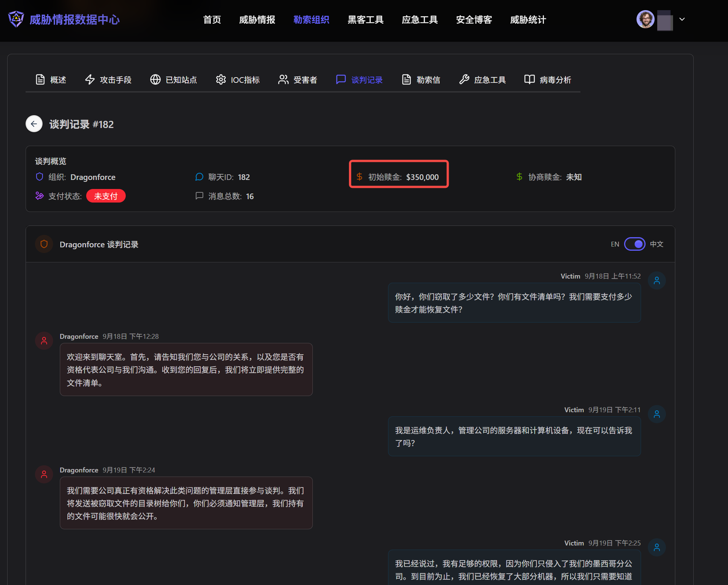Open the 勒索信 tab
The image size is (728, 585).
click(x=421, y=80)
